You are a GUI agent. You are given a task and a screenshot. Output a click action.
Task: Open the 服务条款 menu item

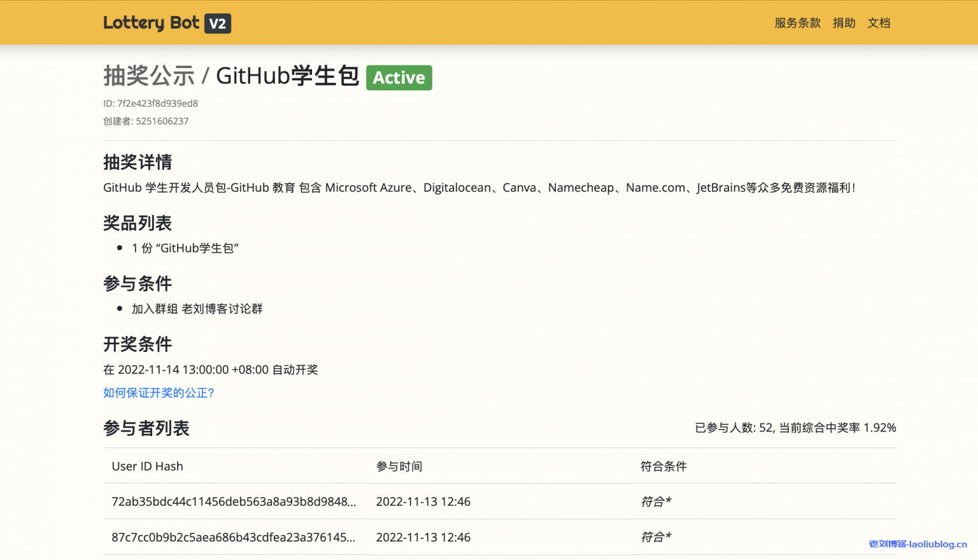point(797,22)
